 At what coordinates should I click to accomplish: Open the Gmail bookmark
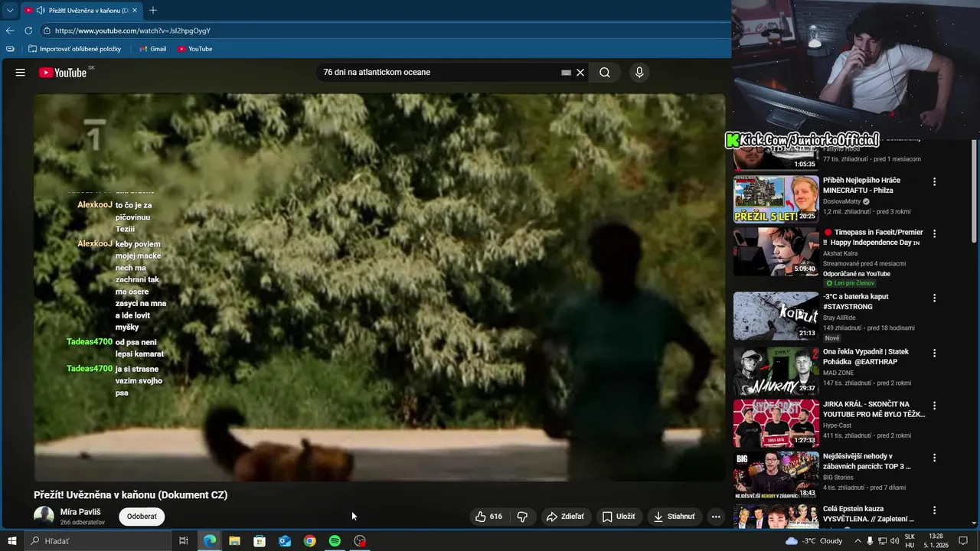[x=152, y=49]
